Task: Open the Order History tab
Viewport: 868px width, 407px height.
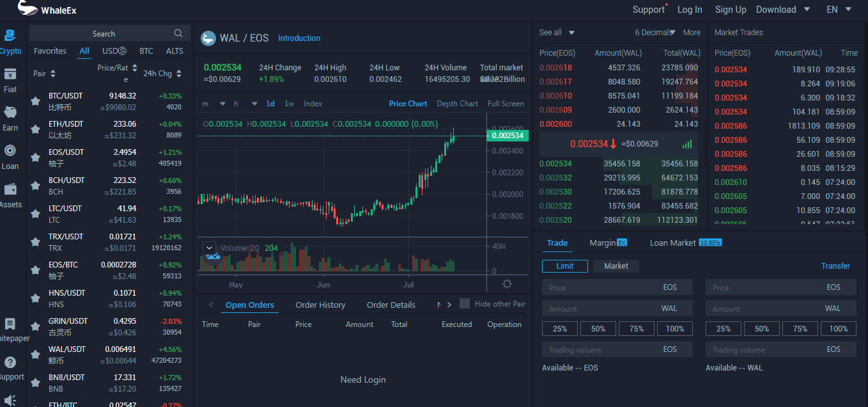Action: pyautogui.click(x=320, y=305)
